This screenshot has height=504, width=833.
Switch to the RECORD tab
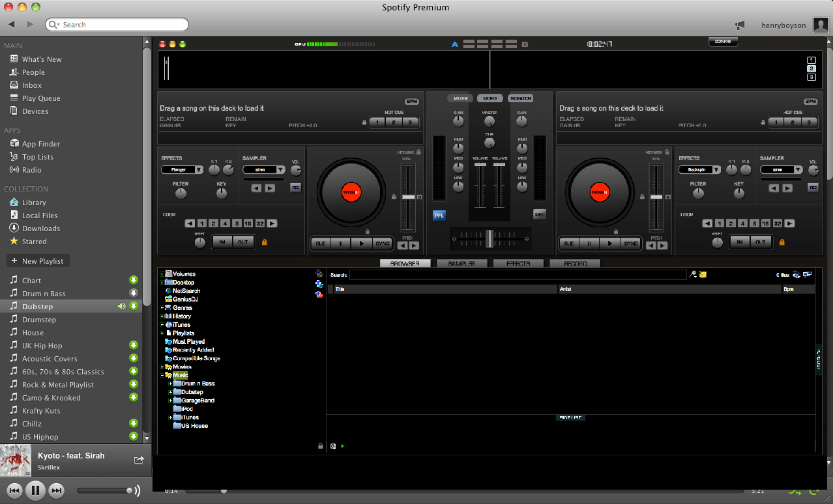tap(575, 264)
